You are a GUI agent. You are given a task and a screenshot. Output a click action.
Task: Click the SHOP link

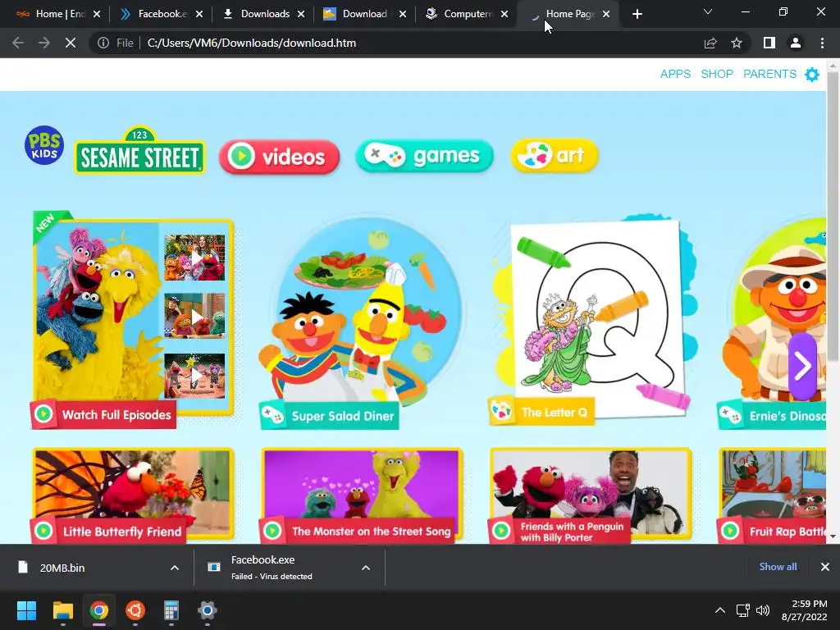coord(717,74)
